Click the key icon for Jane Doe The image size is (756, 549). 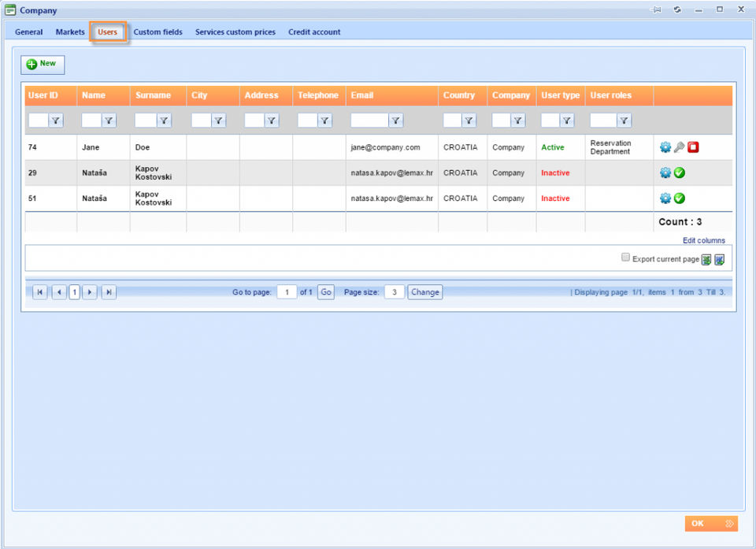point(679,147)
